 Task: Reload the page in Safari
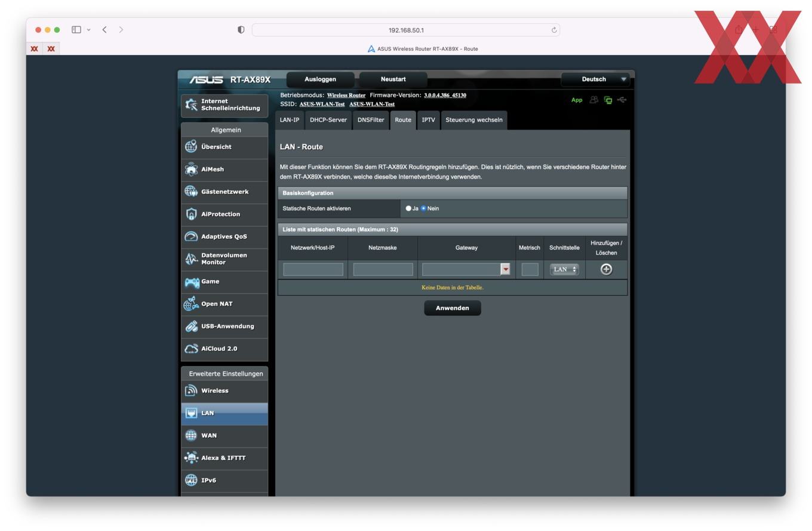click(x=554, y=30)
